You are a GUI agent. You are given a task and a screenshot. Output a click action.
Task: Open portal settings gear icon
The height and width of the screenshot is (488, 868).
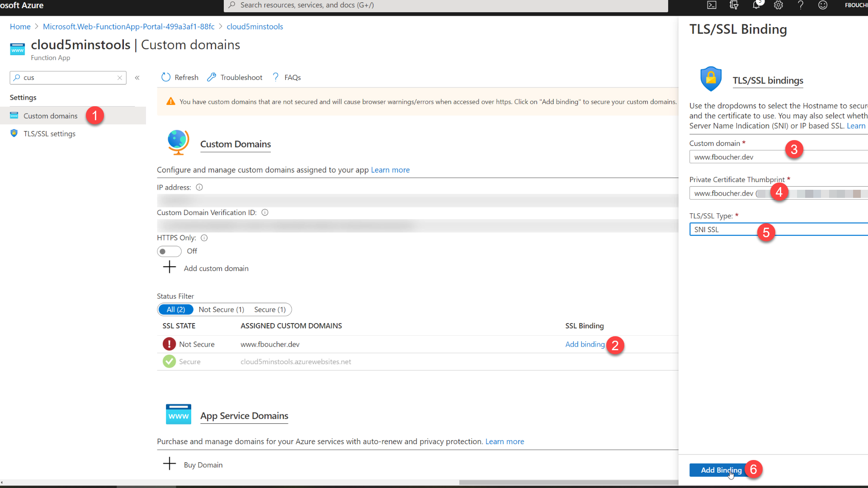click(x=778, y=5)
